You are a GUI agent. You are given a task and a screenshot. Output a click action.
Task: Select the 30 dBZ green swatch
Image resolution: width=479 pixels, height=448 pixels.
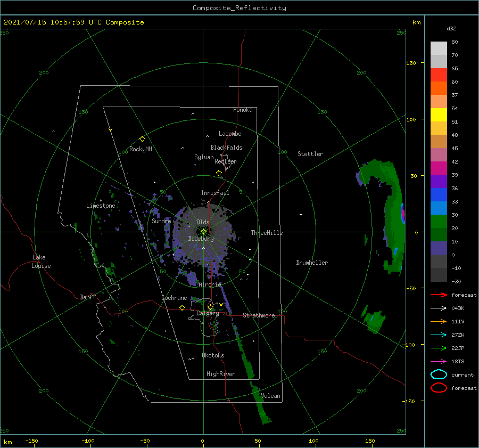pos(439,221)
